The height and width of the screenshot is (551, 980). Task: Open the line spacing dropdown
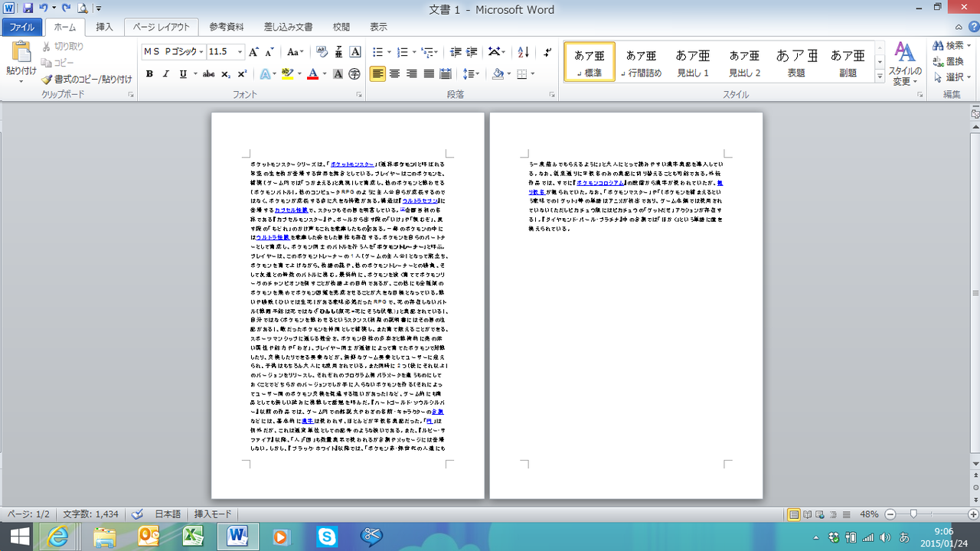(x=472, y=74)
